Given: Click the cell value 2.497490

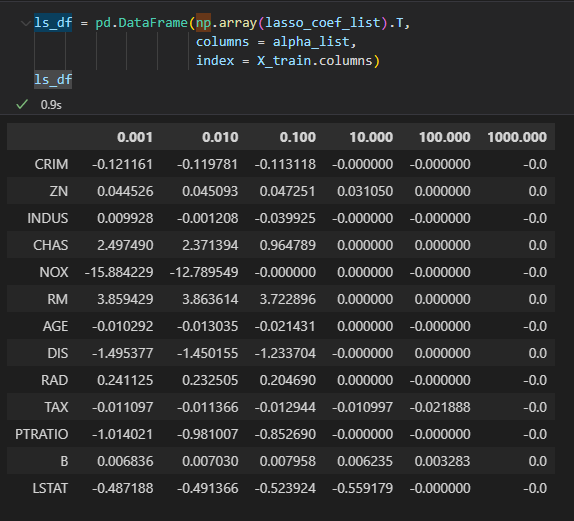Looking at the screenshot, I should 125,245.
